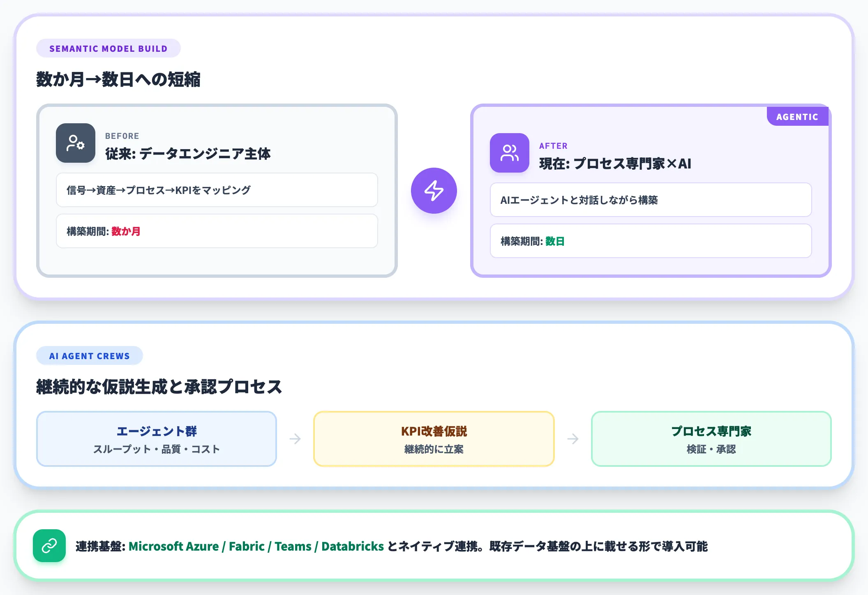Image resolution: width=868 pixels, height=595 pixels.
Task: Click the 現在: プロセス専門家×AI title
Action: (615, 164)
